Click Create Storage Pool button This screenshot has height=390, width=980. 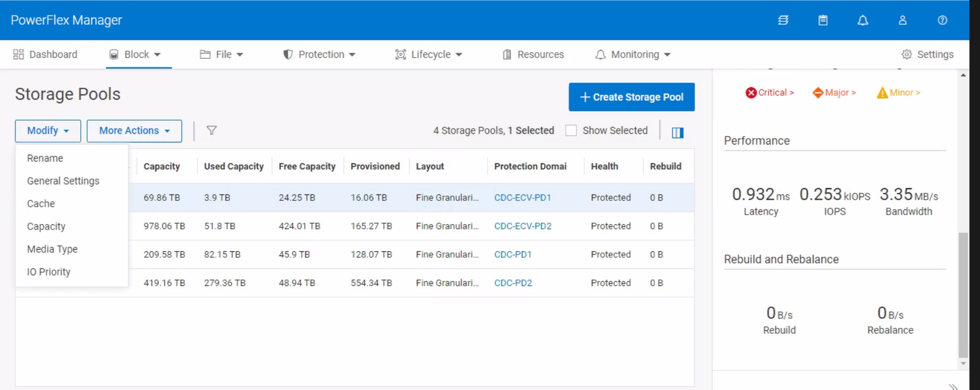(631, 97)
